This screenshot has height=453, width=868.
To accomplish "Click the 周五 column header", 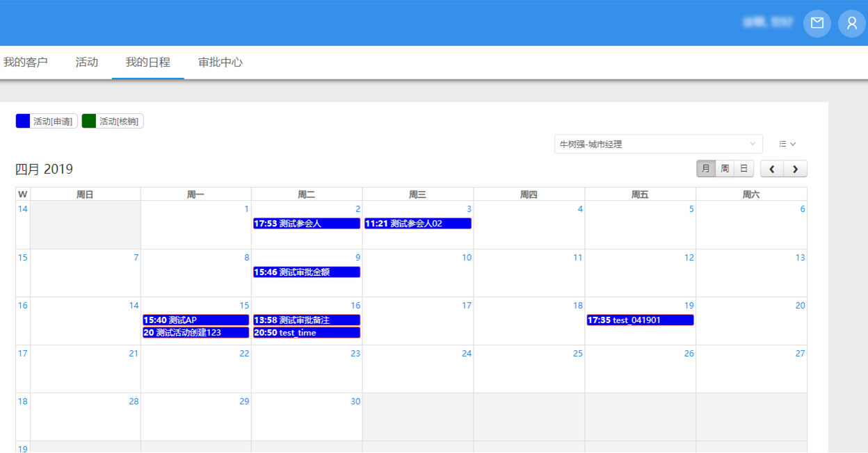I will [x=641, y=195].
